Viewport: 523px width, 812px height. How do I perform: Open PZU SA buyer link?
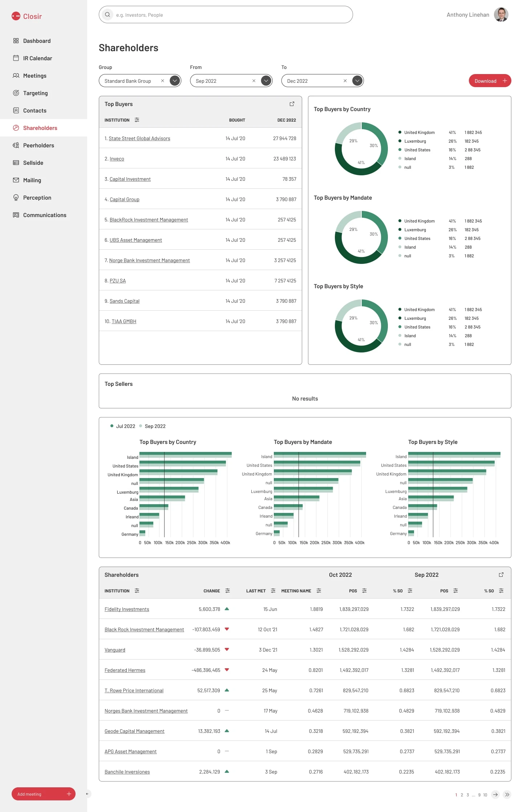click(x=118, y=281)
